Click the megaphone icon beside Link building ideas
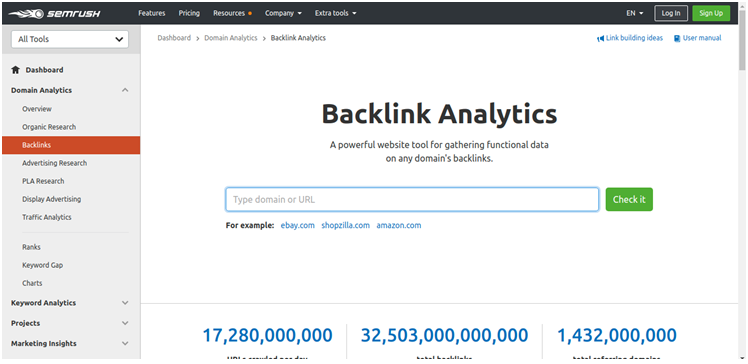This screenshot has width=748, height=364. 601,38
